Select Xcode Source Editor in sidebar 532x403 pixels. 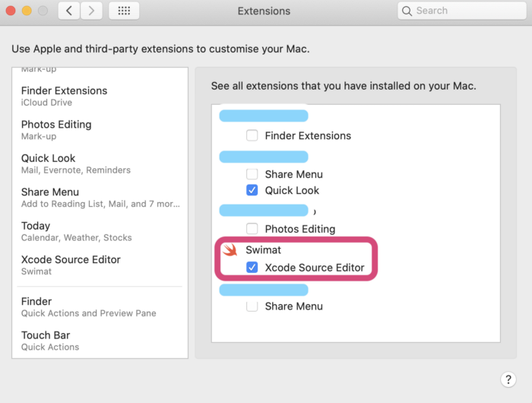(71, 265)
